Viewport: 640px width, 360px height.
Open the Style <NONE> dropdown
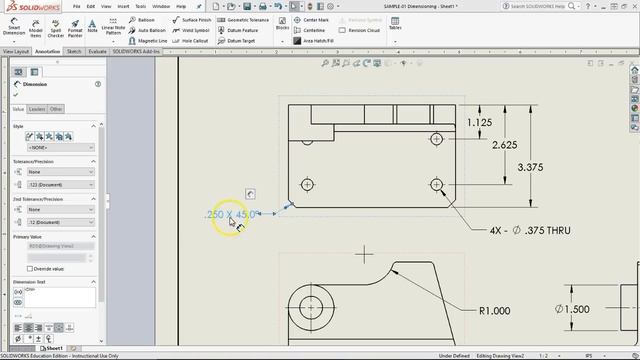61,147
